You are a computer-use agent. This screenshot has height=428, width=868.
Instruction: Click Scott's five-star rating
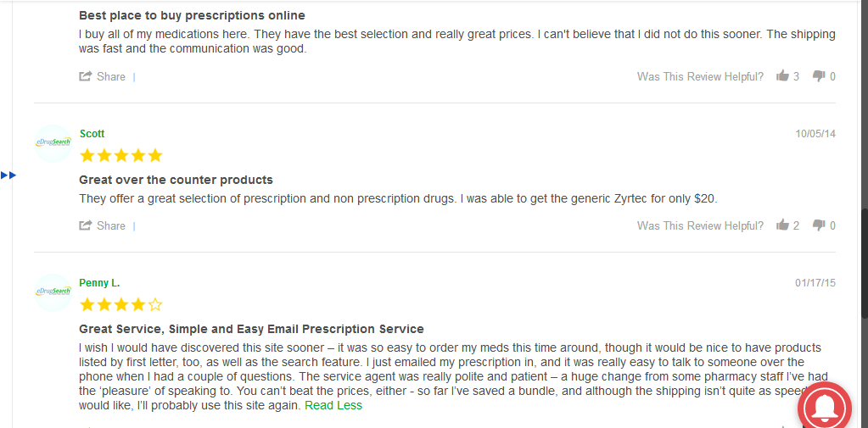(x=121, y=155)
